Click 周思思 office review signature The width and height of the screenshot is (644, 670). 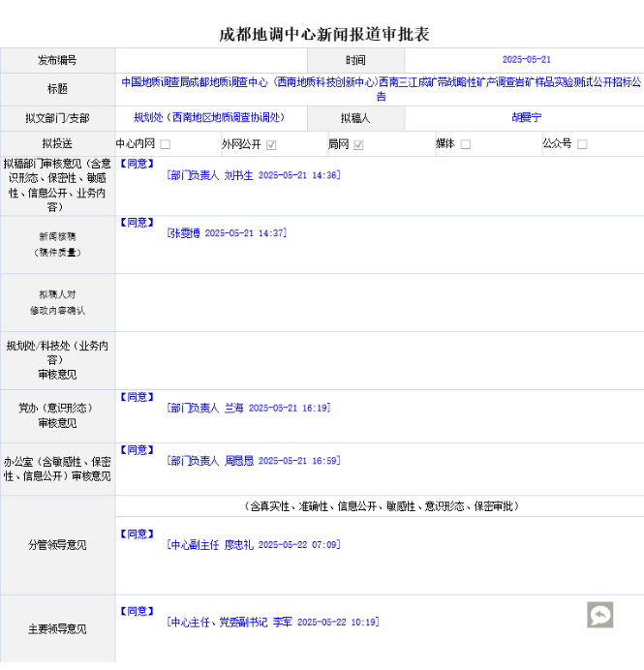(x=253, y=461)
